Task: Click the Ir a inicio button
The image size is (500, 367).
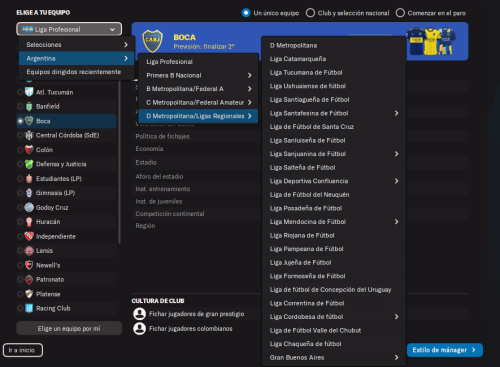Action: pyautogui.click(x=23, y=350)
